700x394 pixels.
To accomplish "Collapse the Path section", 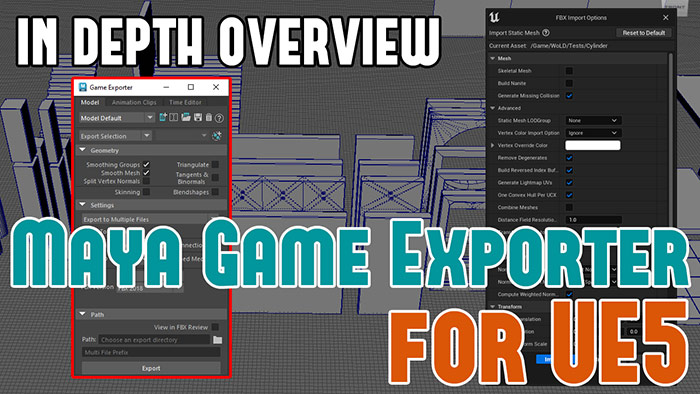I will 83,314.
